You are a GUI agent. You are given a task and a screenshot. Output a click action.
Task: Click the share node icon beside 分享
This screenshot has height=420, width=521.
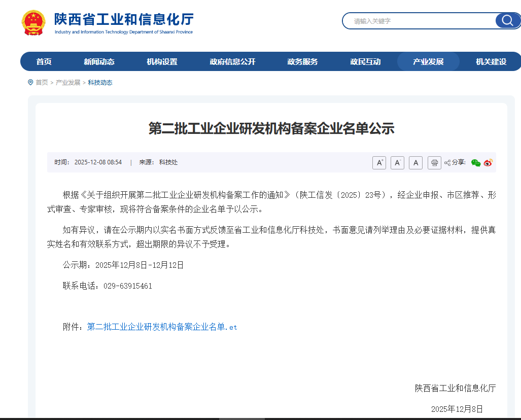[447, 163]
